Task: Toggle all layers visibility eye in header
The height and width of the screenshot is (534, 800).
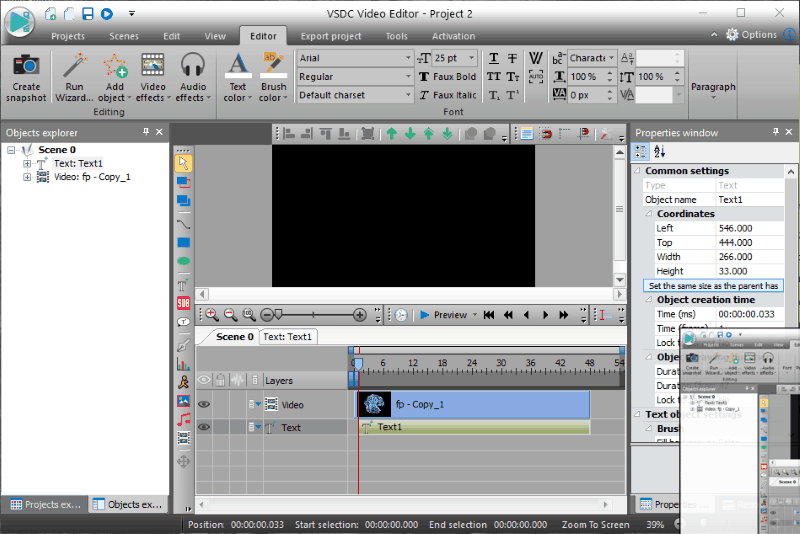Action: point(204,380)
